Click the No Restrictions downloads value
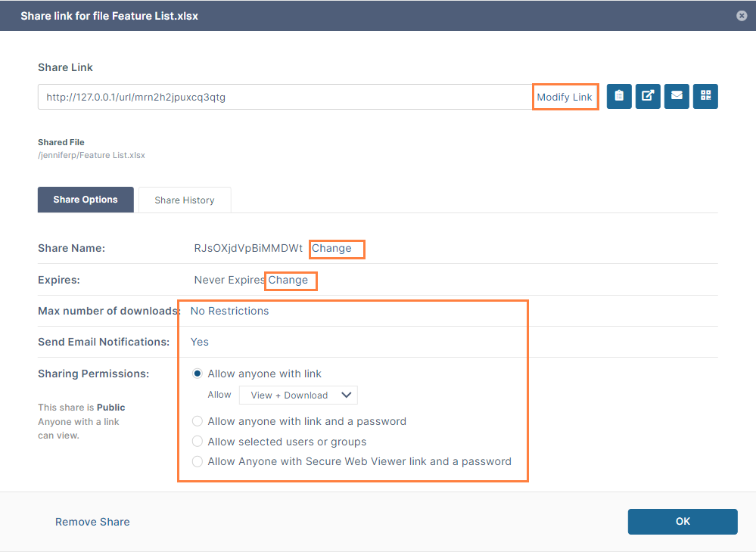This screenshot has width=756, height=552. pyautogui.click(x=229, y=311)
